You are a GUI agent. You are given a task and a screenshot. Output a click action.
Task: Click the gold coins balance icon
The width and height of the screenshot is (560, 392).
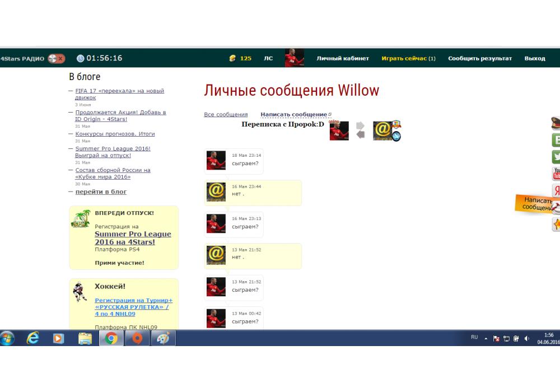pos(232,58)
